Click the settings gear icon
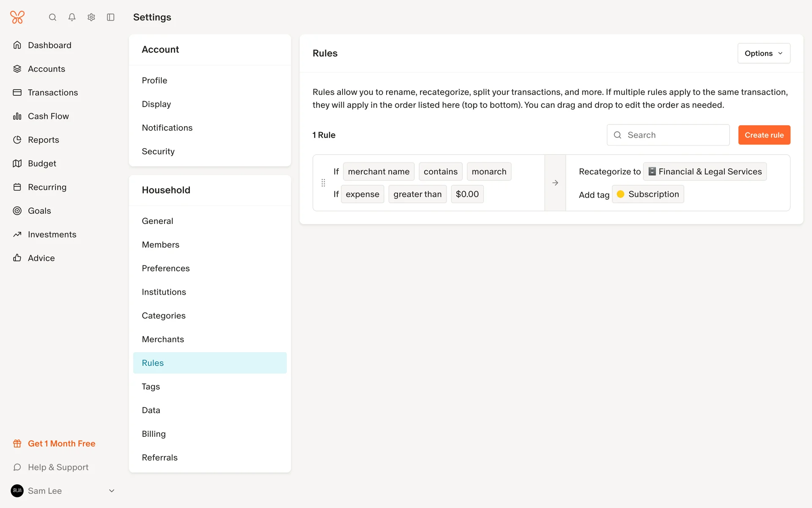Image resolution: width=812 pixels, height=508 pixels. pyautogui.click(x=91, y=17)
